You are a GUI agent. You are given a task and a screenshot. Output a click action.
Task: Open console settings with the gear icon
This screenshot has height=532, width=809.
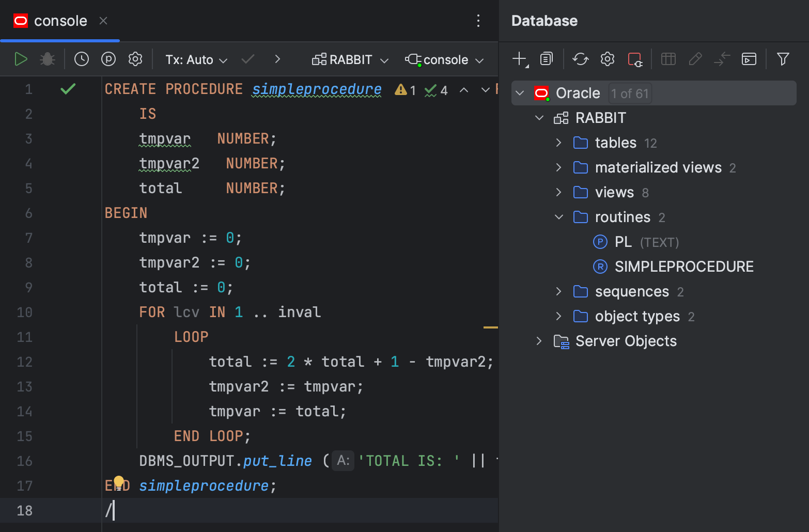[x=135, y=59]
